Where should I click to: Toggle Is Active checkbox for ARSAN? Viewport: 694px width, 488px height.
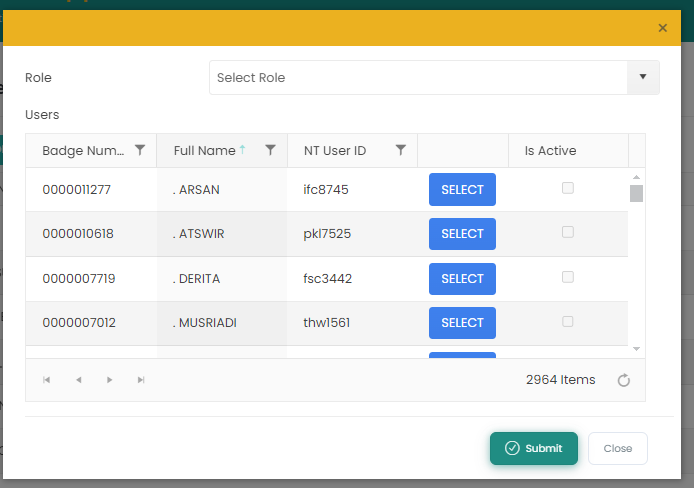(568, 188)
